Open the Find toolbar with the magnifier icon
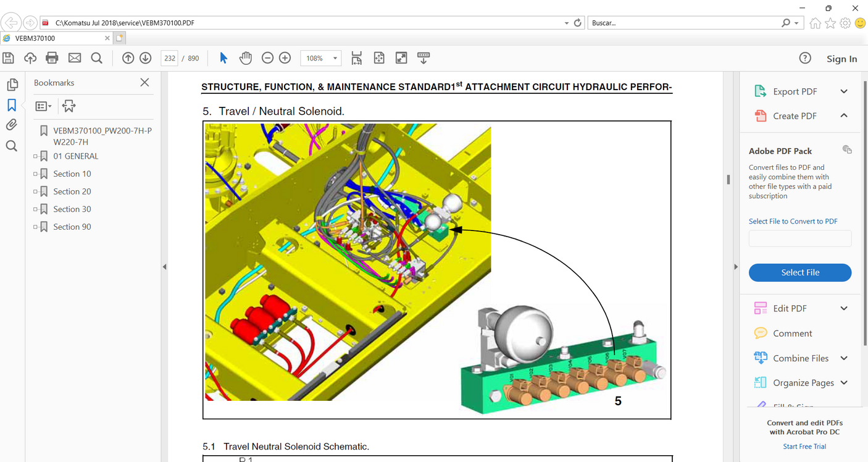The width and height of the screenshot is (868, 462). [x=96, y=57]
